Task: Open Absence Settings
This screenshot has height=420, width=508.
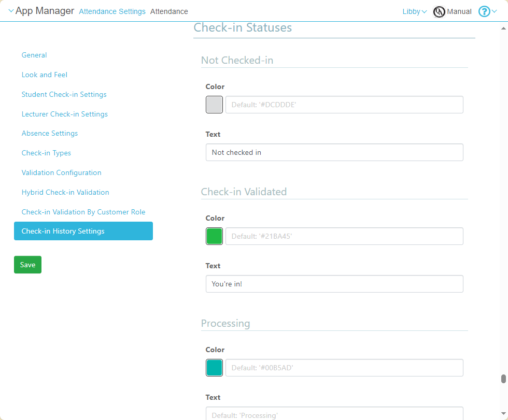Action: pos(50,133)
